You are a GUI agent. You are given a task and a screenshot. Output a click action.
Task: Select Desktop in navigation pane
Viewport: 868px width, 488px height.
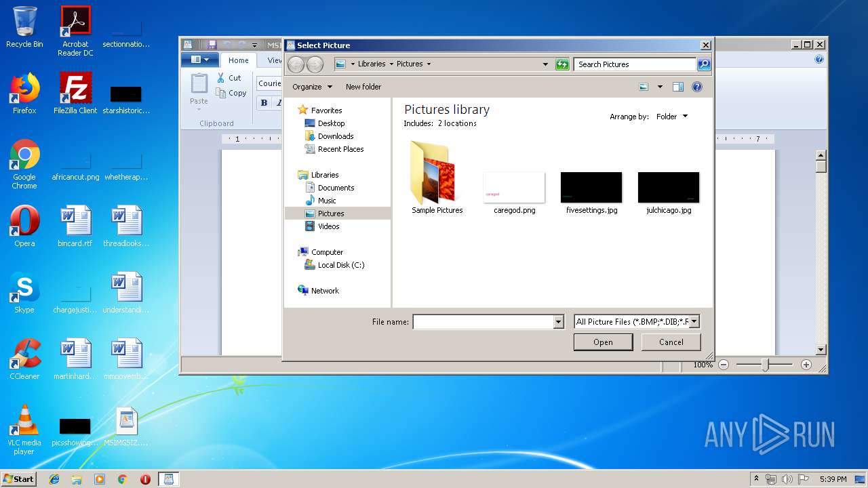click(331, 123)
